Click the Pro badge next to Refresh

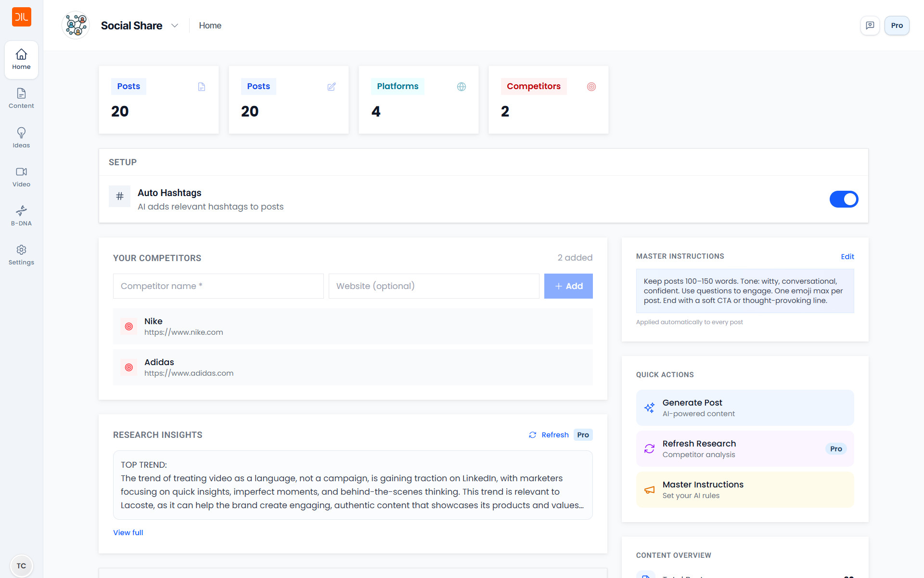(583, 435)
